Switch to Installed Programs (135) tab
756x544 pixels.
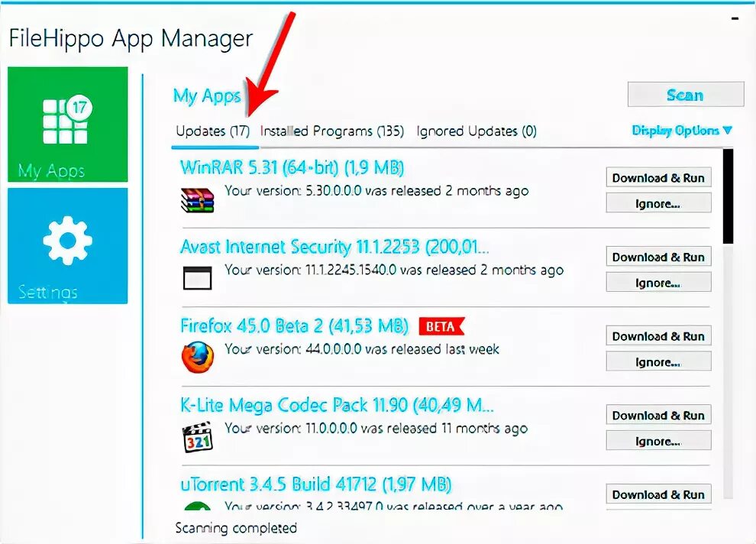pos(331,131)
